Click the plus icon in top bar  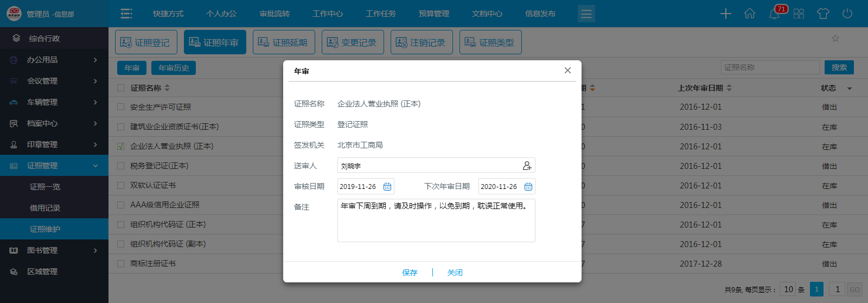(x=726, y=14)
